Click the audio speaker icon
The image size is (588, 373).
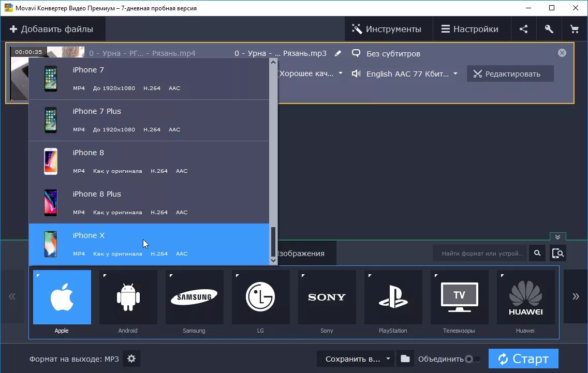[x=356, y=73]
